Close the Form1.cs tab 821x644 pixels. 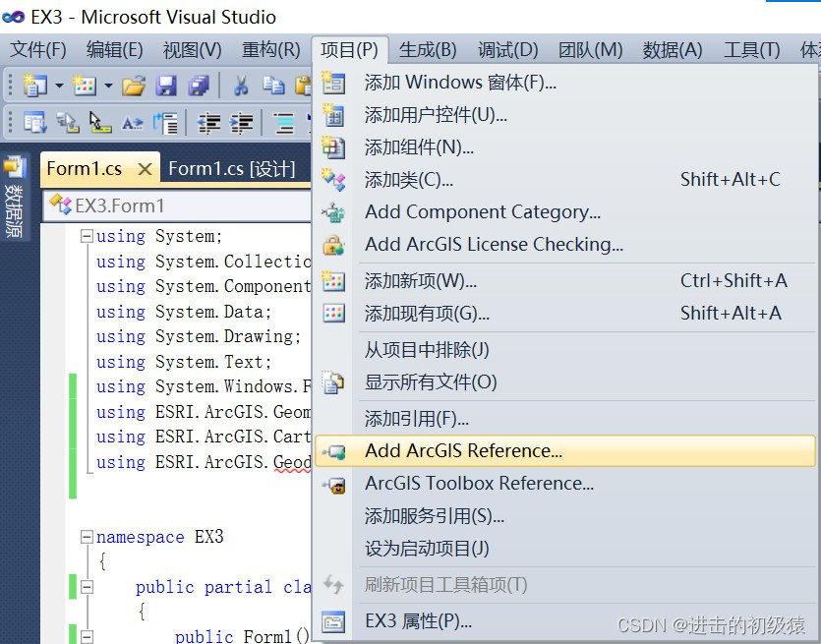[x=145, y=169]
